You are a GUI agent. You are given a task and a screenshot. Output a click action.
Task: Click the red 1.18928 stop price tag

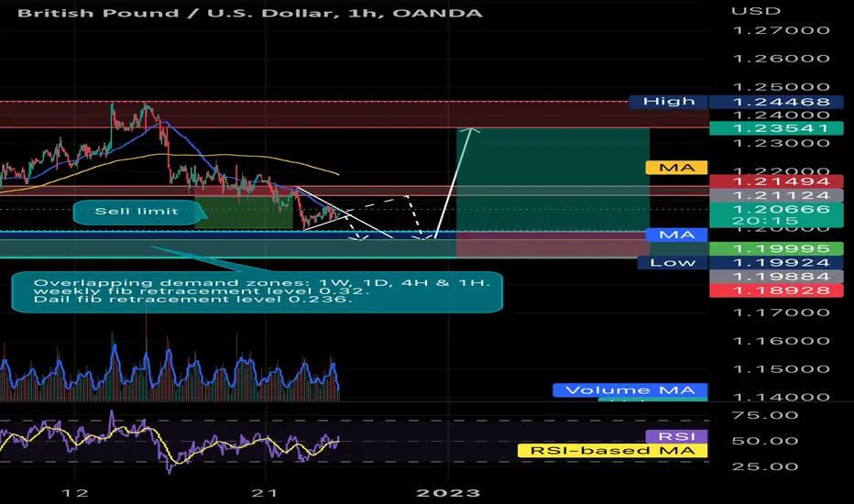(x=777, y=290)
